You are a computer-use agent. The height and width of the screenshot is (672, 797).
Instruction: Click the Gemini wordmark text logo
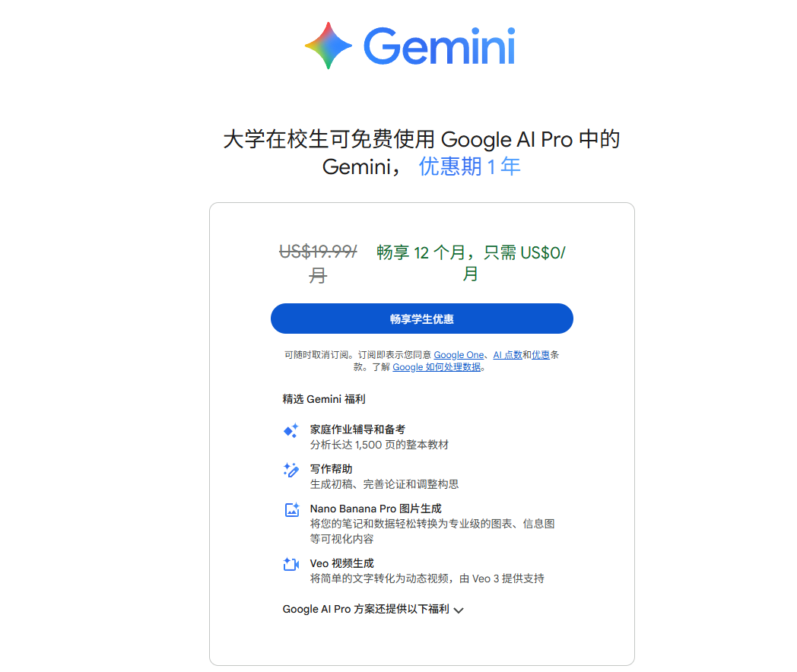[440, 46]
